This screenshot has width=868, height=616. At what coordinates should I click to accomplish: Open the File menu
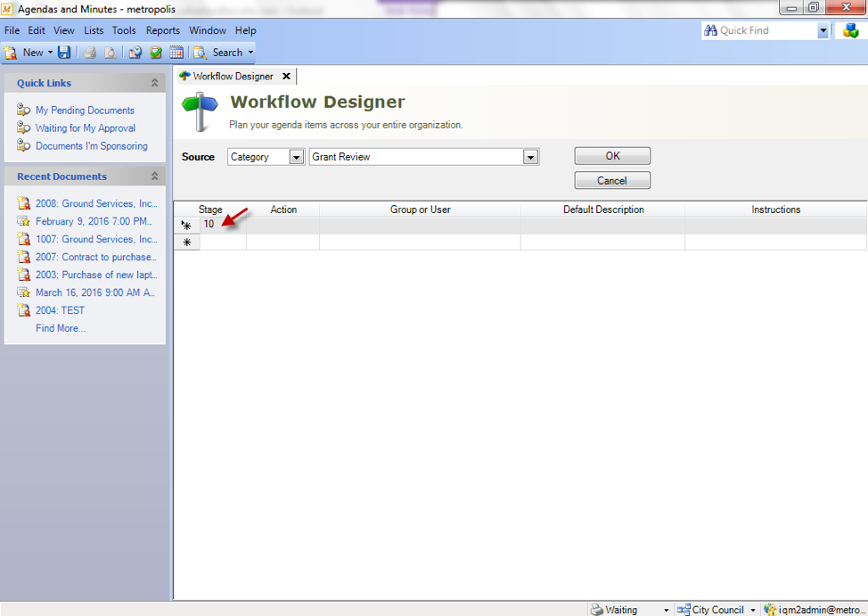12,30
